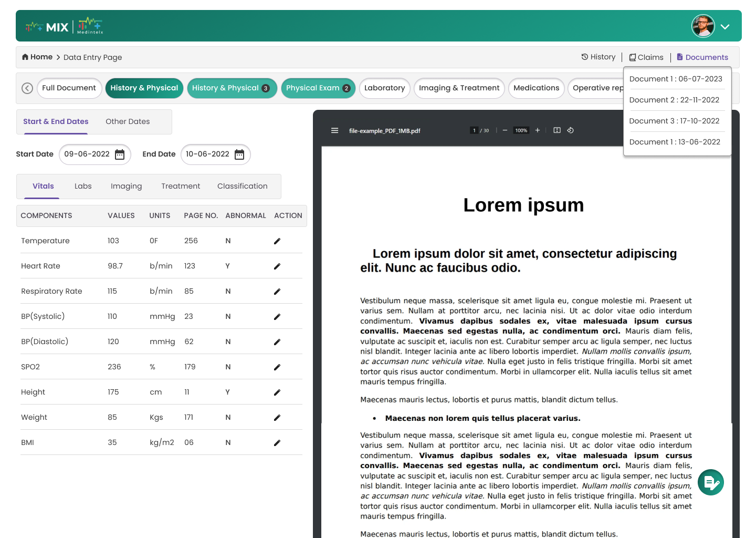
Task: Open the Documents dropdown list
Action: 702,57
